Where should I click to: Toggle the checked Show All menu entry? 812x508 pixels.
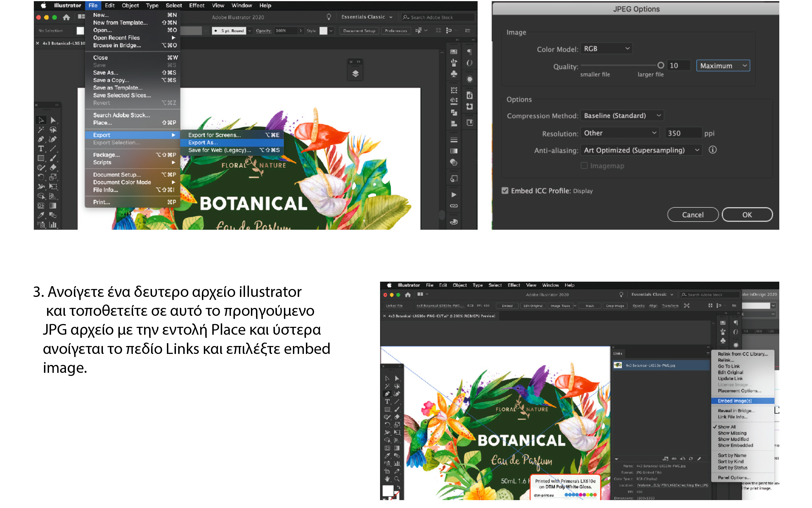click(x=727, y=427)
